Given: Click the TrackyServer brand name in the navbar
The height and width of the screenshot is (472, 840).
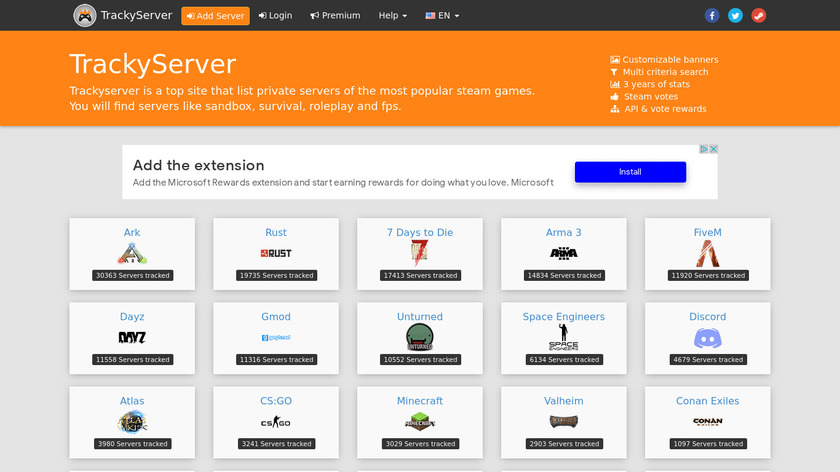Looking at the screenshot, I should point(137,16).
